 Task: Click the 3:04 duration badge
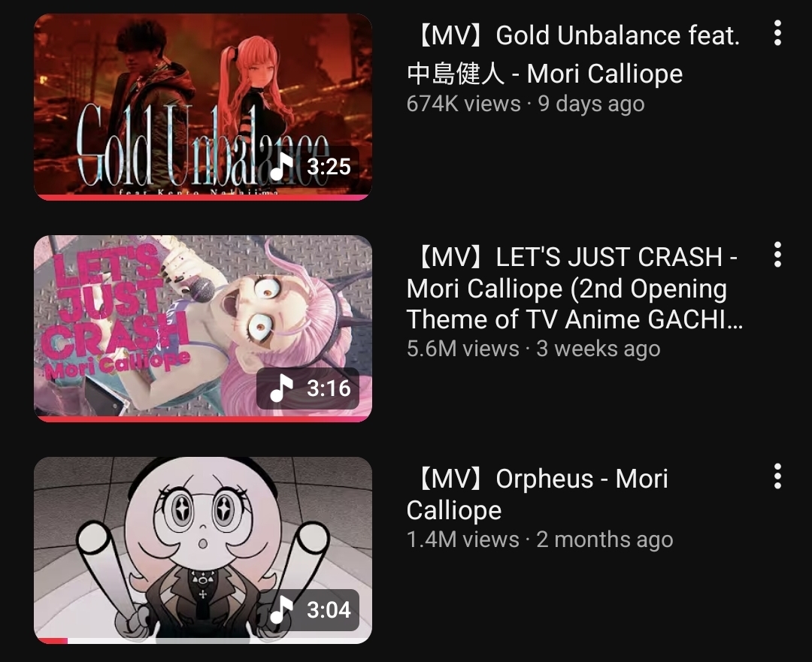[308, 609]
